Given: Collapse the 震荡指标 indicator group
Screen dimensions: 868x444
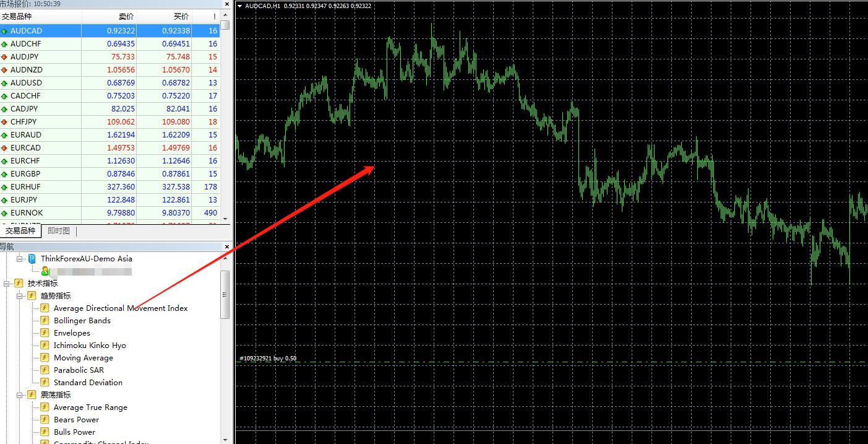Looking at the screenshot, I should (x=19, y=394).
